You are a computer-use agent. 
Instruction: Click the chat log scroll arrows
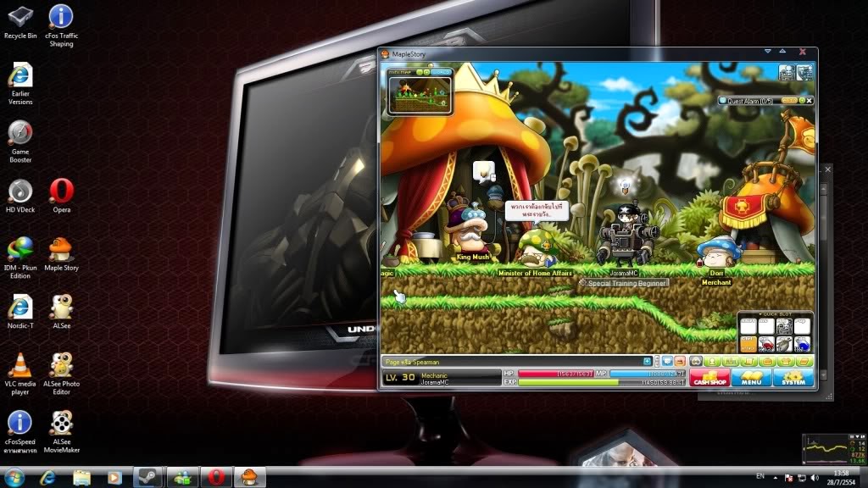coord(657,361)
